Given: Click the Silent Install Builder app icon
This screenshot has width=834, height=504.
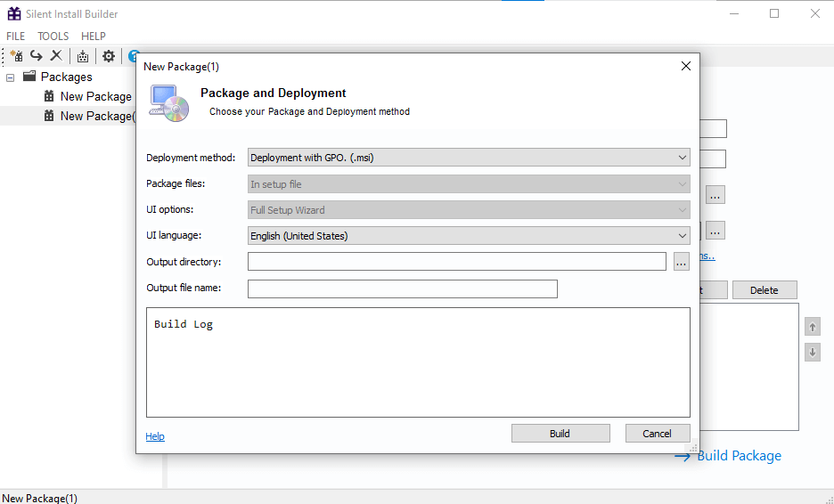Looking at the screenshot, I should point(14,14).
